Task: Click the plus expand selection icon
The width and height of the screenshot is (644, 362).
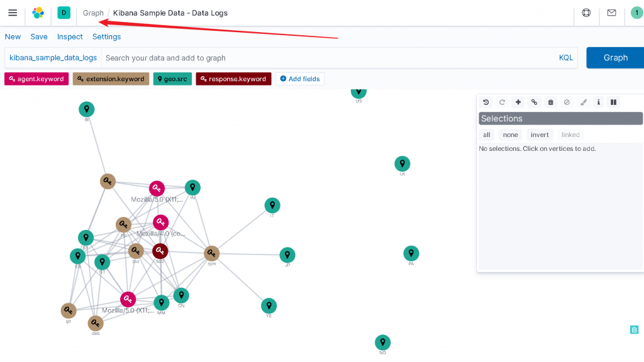Action: [x=518, y=102]
